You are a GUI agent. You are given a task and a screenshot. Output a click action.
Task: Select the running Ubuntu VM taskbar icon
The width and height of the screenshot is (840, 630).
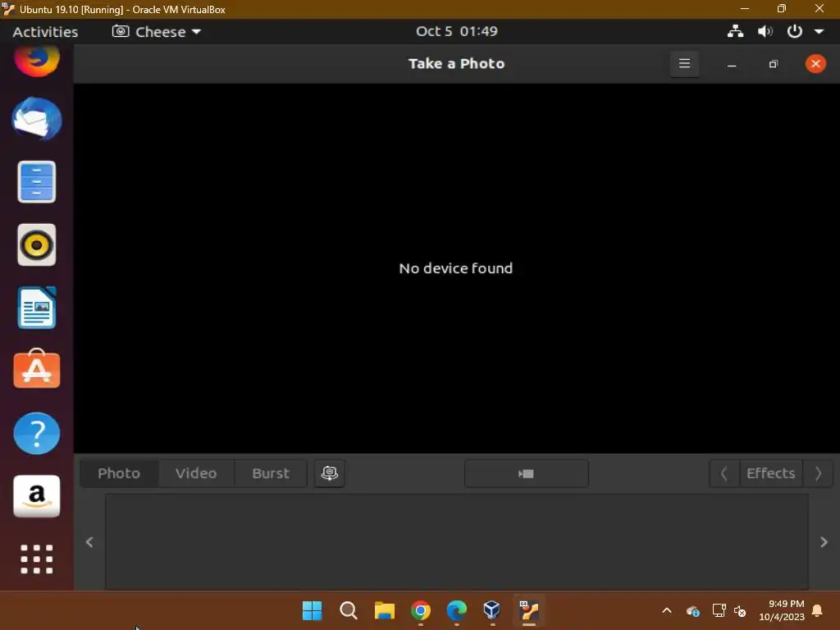529,610
